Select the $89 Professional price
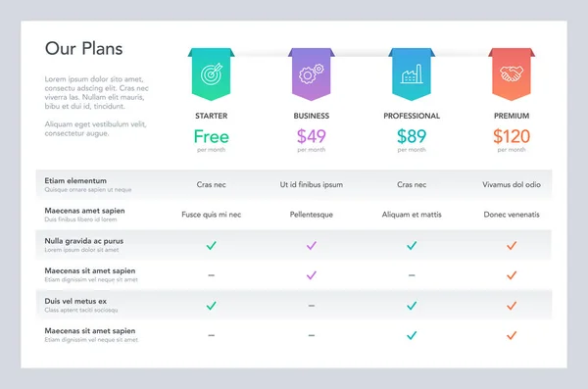This screenshot has width=588, height=389. pos(412,136)
